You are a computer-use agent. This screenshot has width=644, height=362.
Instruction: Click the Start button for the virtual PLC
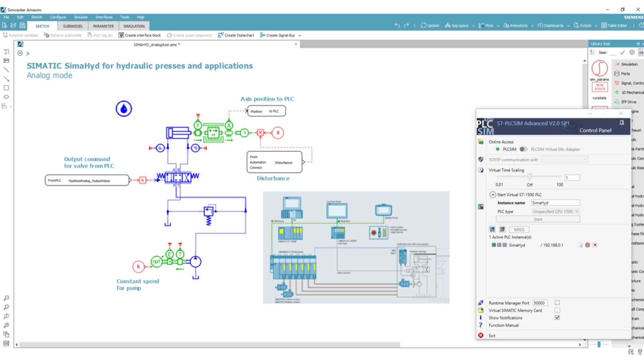[x=538, y=219]
